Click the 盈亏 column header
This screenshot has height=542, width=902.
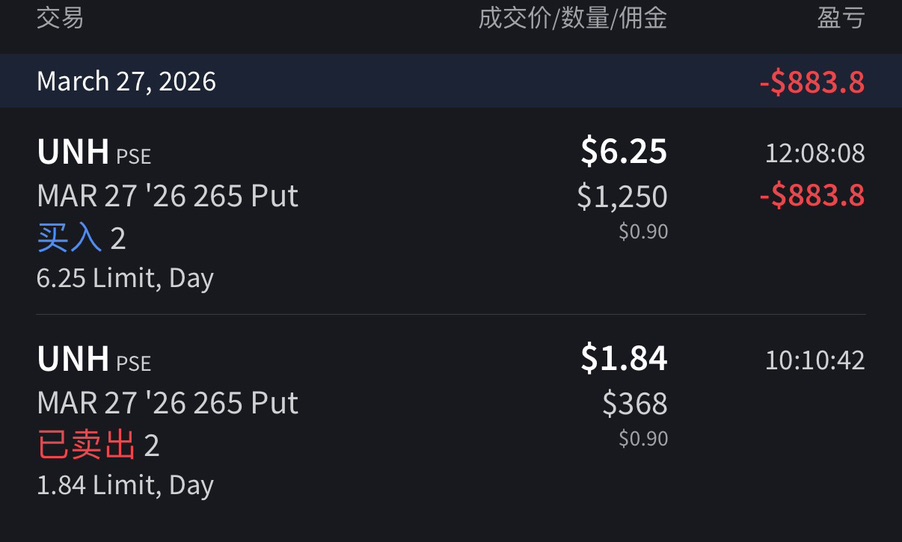click(x=840, y=18)
